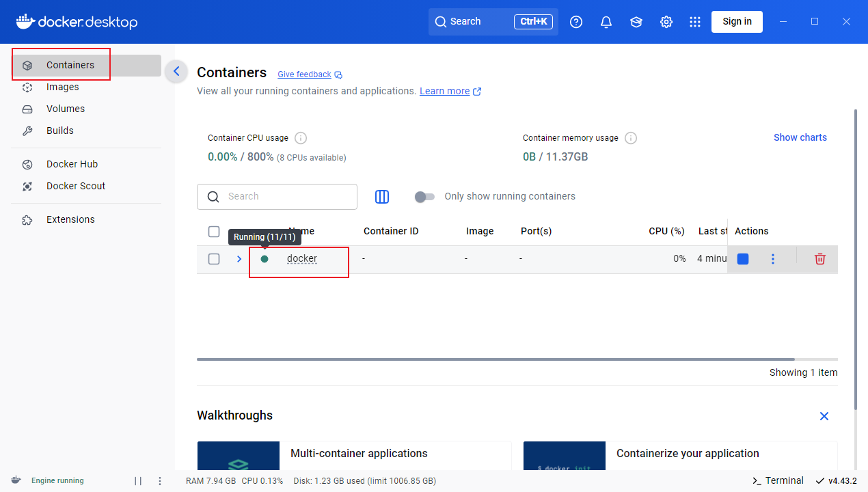
Task: Click the help question mark icon
Action: point(576,22)
